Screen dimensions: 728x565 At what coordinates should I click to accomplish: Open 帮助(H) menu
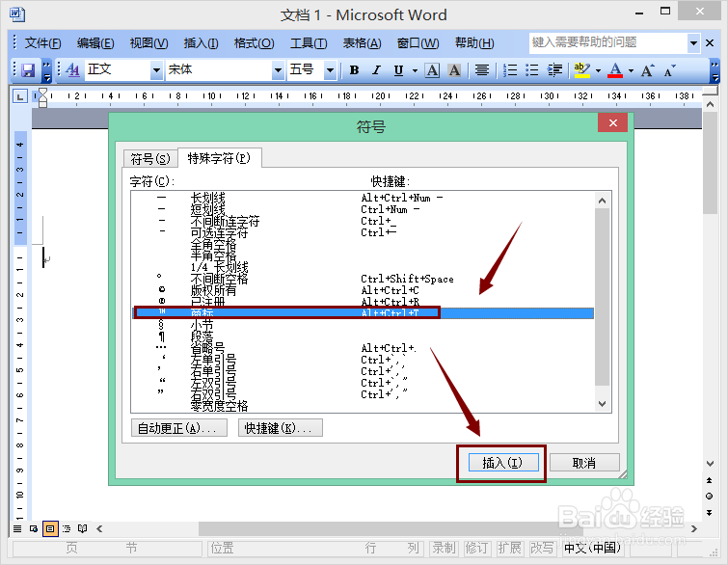pos(474,43)
